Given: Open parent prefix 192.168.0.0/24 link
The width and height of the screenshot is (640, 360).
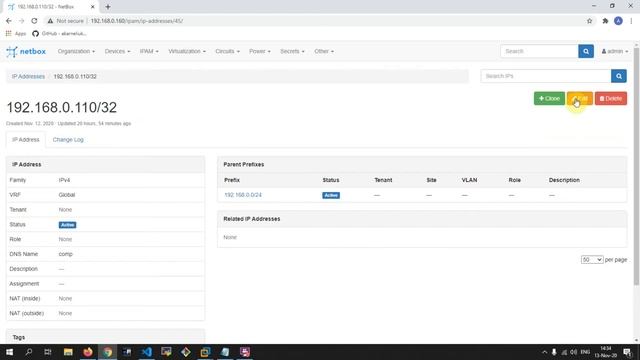Looking at the screenshot, I should tap(243, 195).
